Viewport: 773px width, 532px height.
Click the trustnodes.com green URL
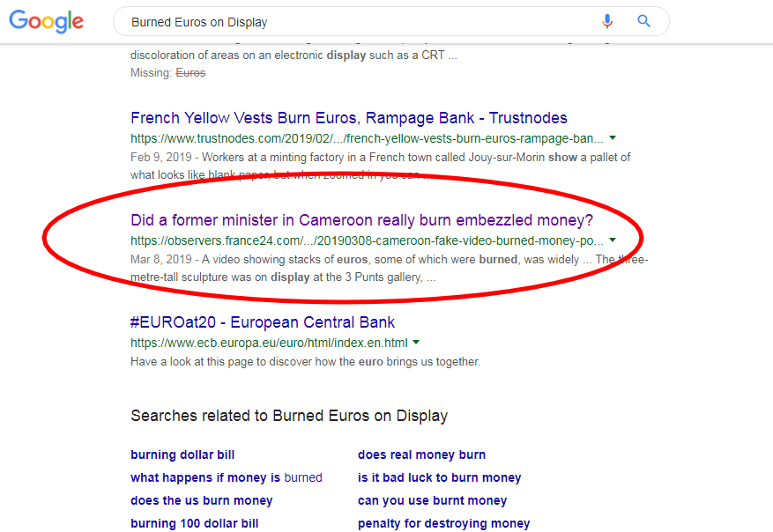[367, 139]
